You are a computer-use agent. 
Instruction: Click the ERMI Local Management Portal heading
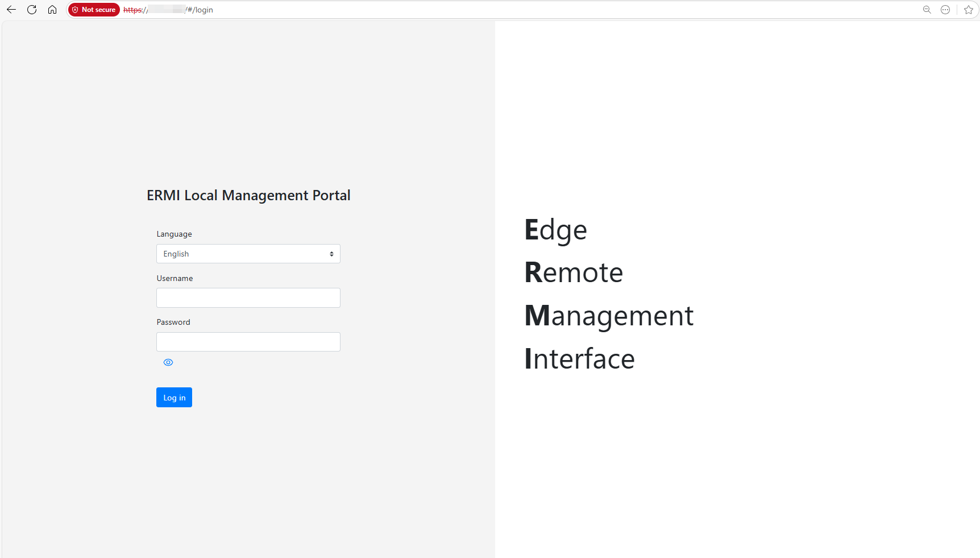(x=248, y=195)
